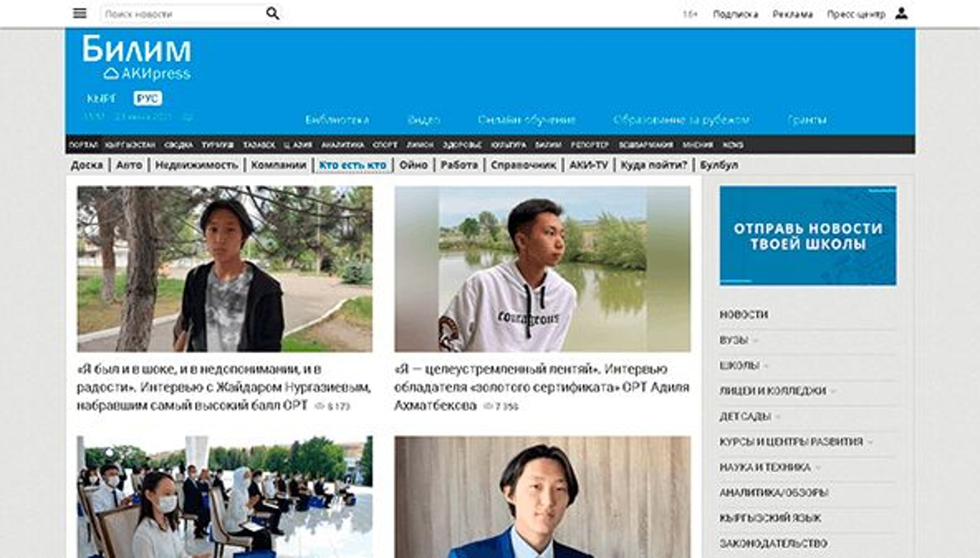Switch language to КЫРГ

point(101,99)
